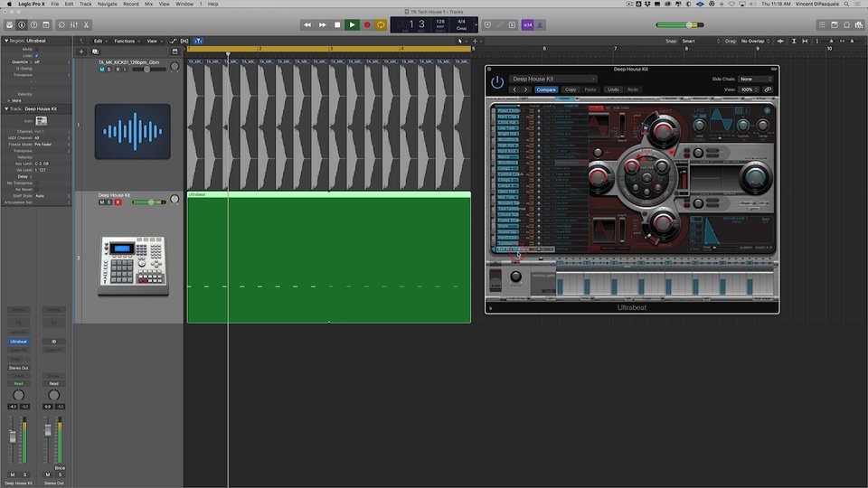This screenshot has height=488, width=868.
Task: Click the Mix menu
Action: (x=149, y=4)
